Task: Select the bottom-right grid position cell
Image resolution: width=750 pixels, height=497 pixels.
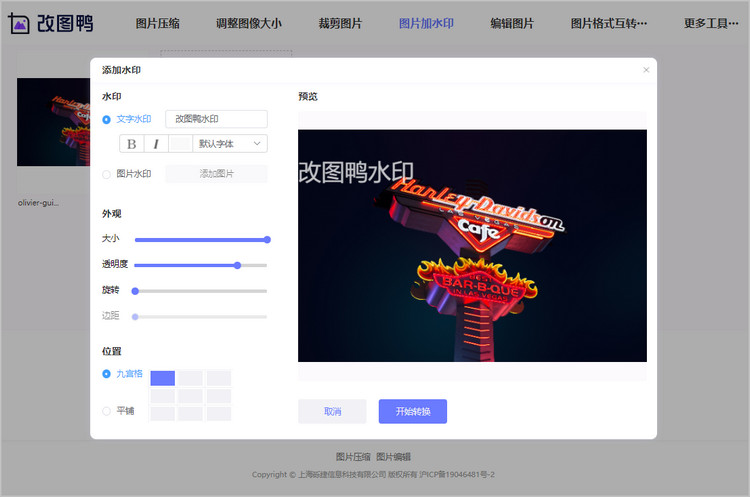Action: [x=219, y=414]
